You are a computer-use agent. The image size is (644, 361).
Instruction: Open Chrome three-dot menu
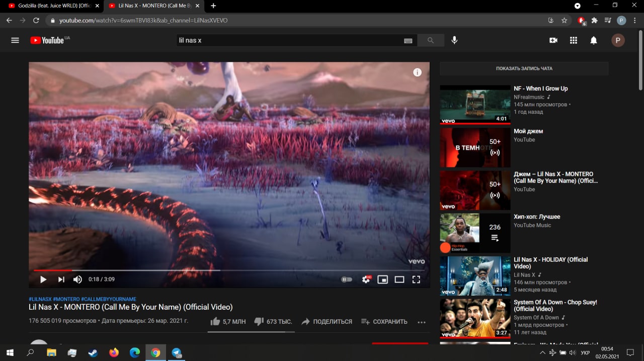coord(635,21)
